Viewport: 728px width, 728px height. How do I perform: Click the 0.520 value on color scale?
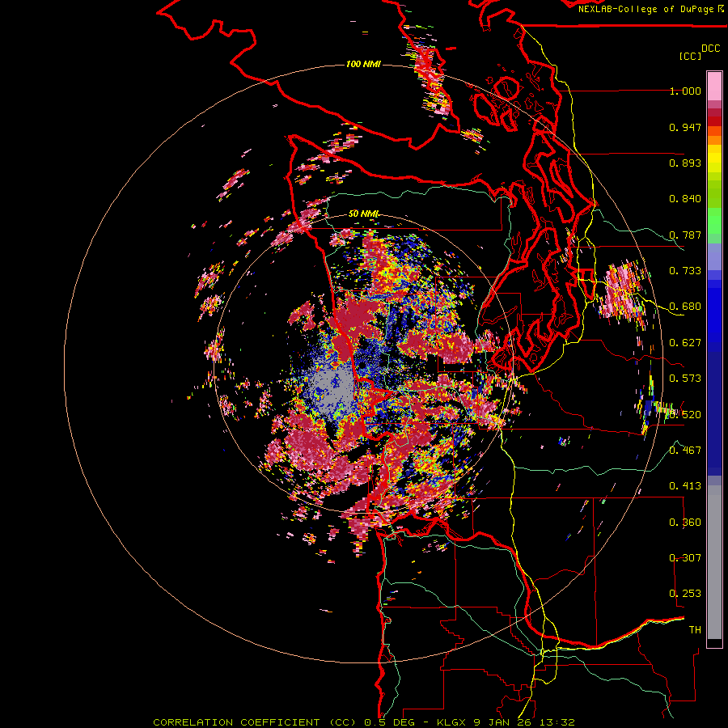click(685, 414)
